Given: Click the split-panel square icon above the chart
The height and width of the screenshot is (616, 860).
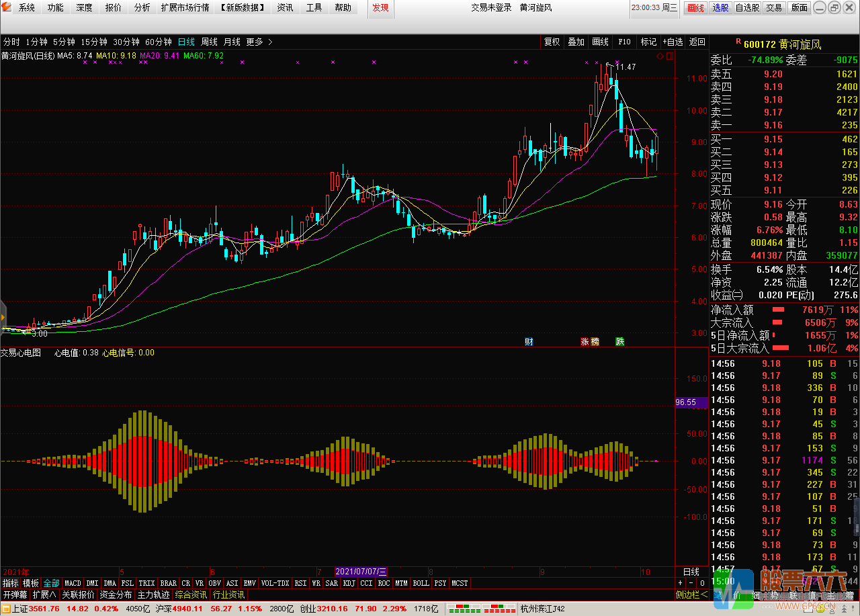Looking at the screenshot, I should pyautogui.click(x=669, y=56).
